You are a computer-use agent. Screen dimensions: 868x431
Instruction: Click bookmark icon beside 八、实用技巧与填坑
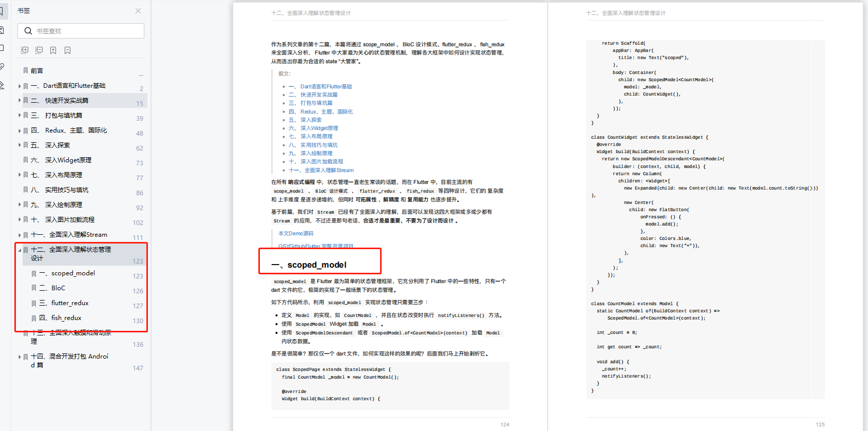tap(26, 190)
